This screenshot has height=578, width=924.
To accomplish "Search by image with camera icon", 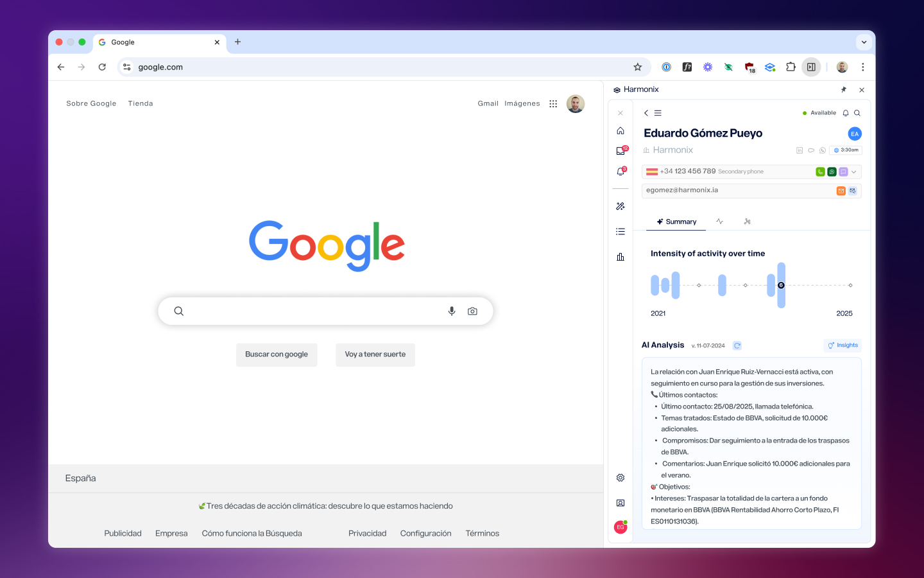I will 472,311.
